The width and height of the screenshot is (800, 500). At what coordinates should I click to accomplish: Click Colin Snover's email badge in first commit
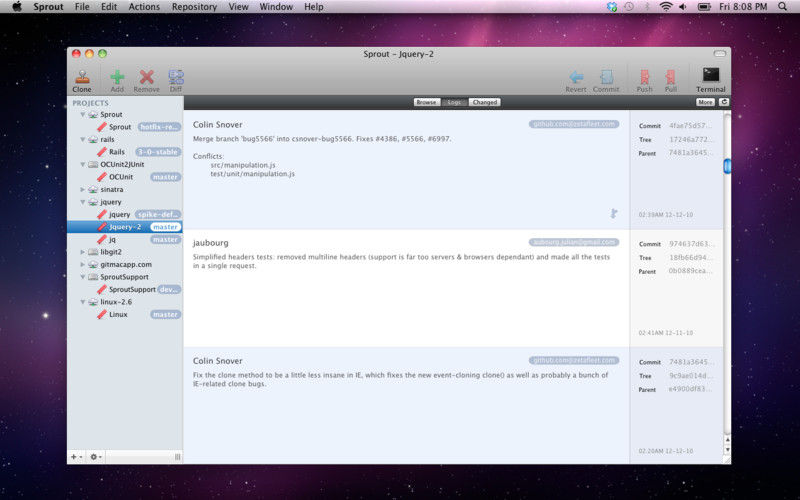coord(574,124)
